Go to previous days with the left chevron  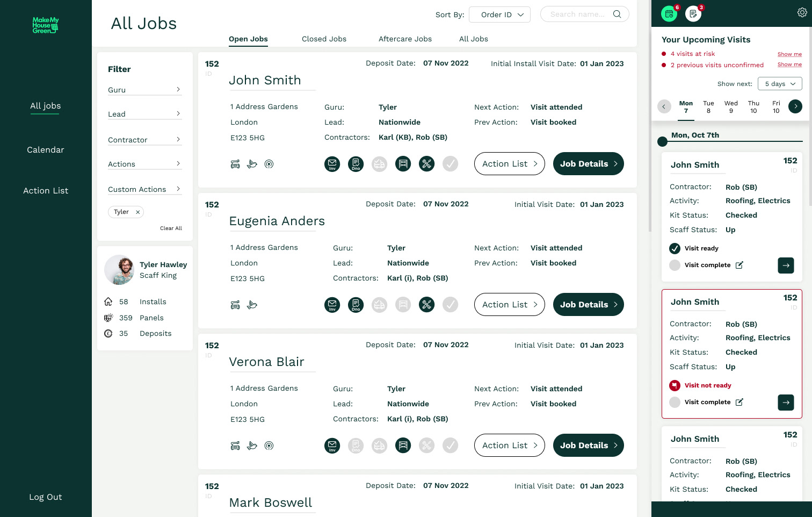[x=664, y=106]
